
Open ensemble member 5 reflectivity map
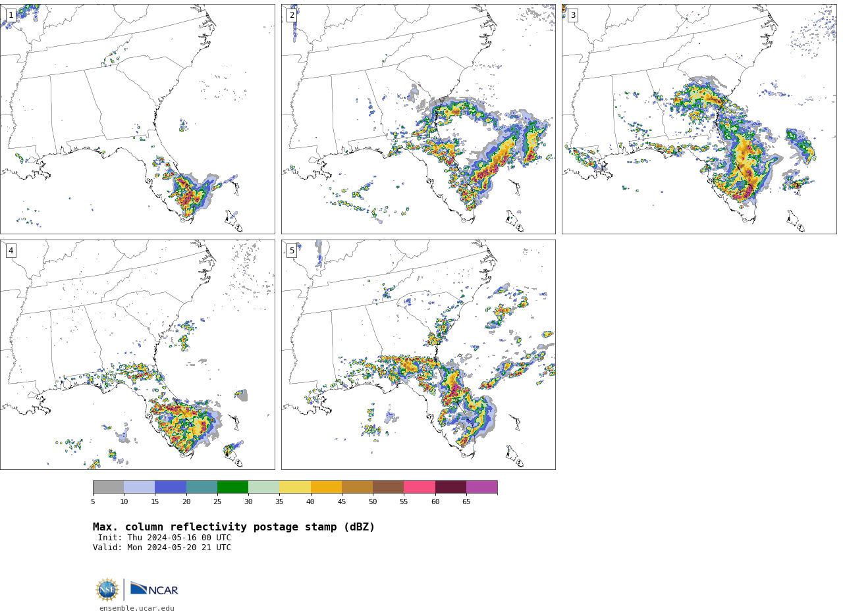(x=418, y=355)
